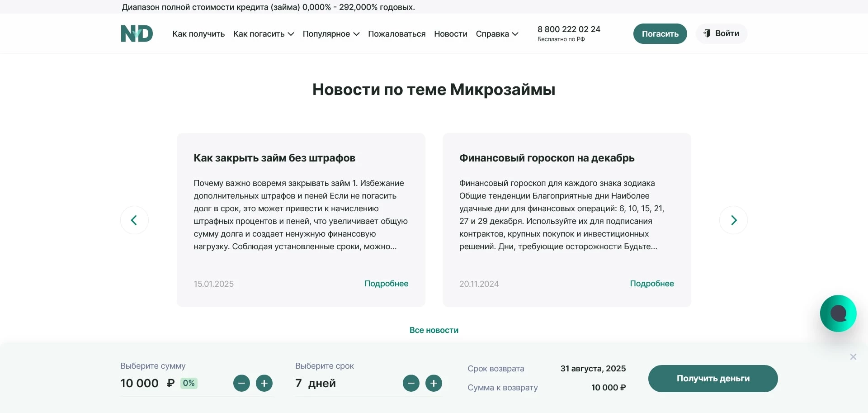The height and width of the screenshot is (413, 868).
Task: Click the 0% rate badge
Action: pyautogui.click(x=189, y=383)
